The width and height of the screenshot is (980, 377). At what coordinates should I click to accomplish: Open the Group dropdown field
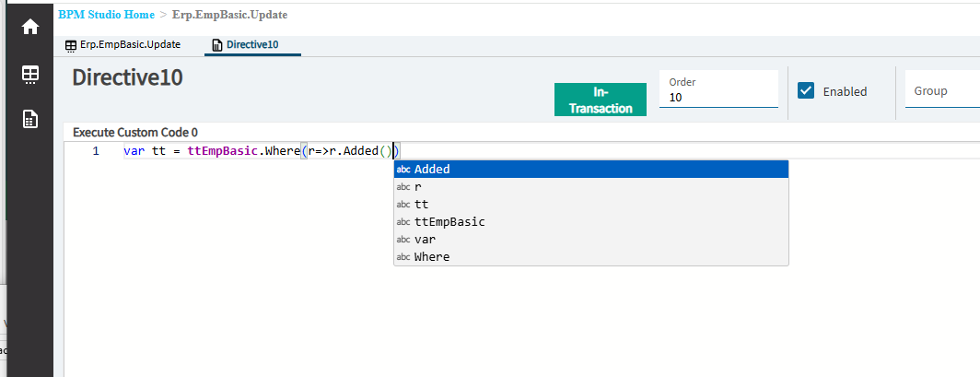(942, 90)
